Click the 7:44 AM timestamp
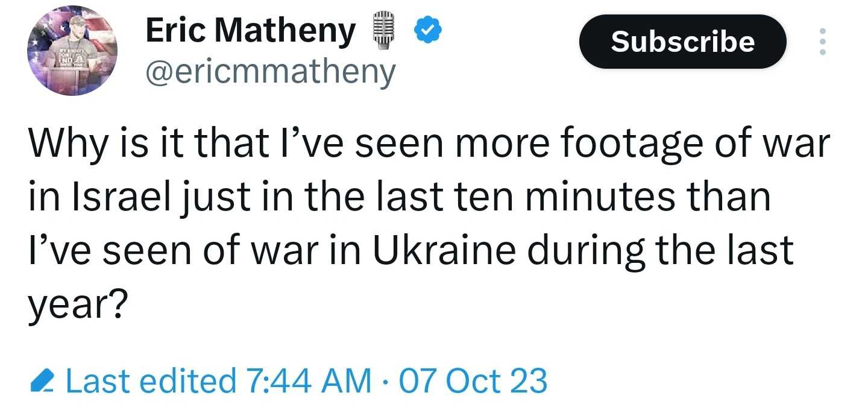868x416 pixels. (309, 381)
